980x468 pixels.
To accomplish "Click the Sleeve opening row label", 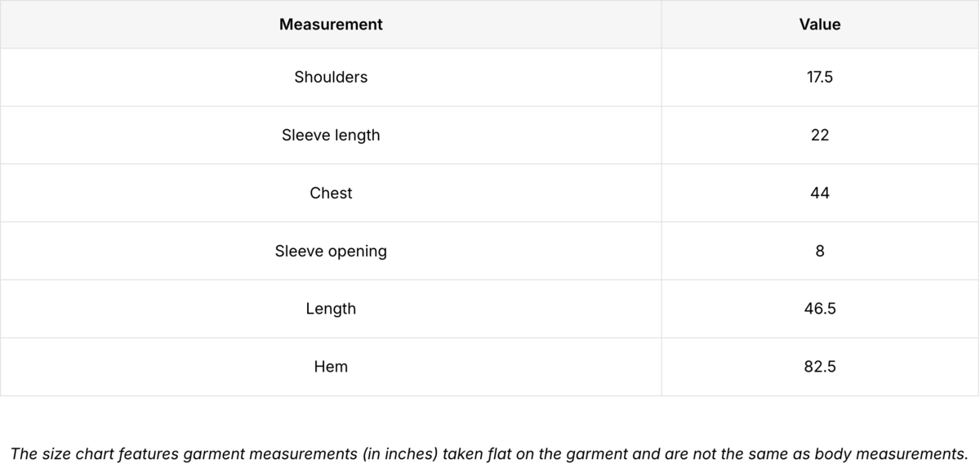I will coord(331,251).
